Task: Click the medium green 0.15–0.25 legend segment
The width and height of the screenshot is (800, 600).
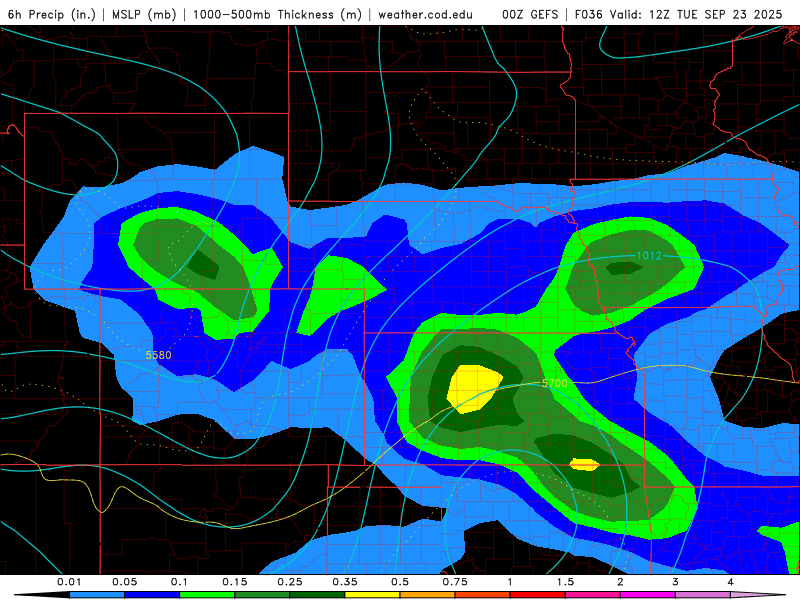Action: (262, 595)
